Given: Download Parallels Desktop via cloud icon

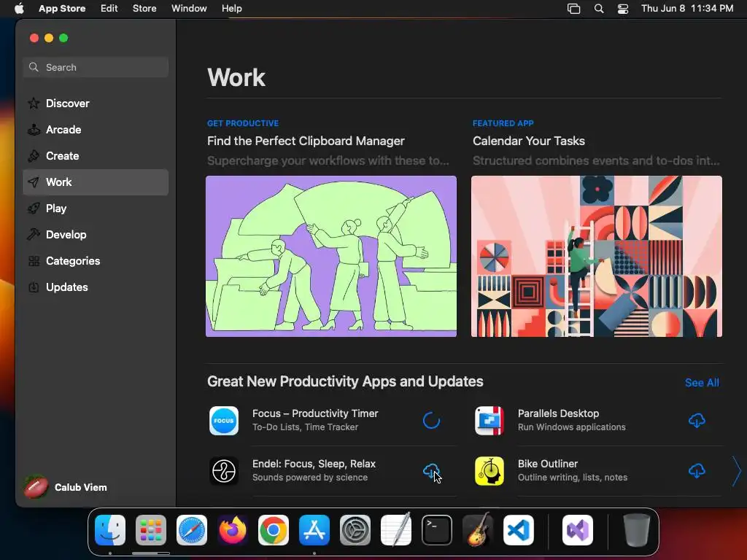Looking at the screenshot, I should [x=697, y=421].
